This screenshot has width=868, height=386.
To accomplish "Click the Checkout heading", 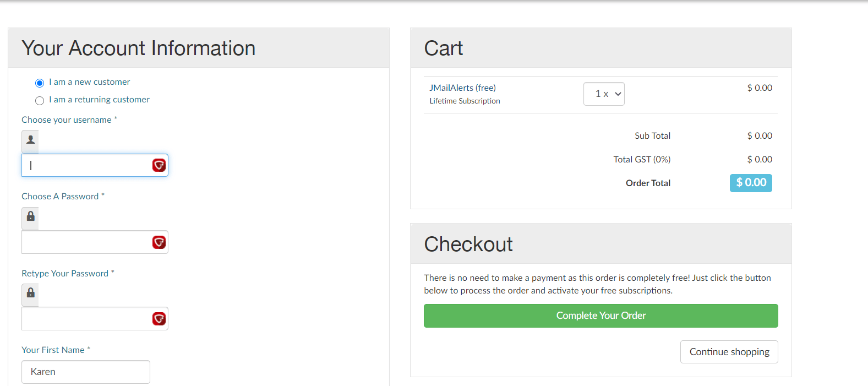I will click(x=468, y=244).
